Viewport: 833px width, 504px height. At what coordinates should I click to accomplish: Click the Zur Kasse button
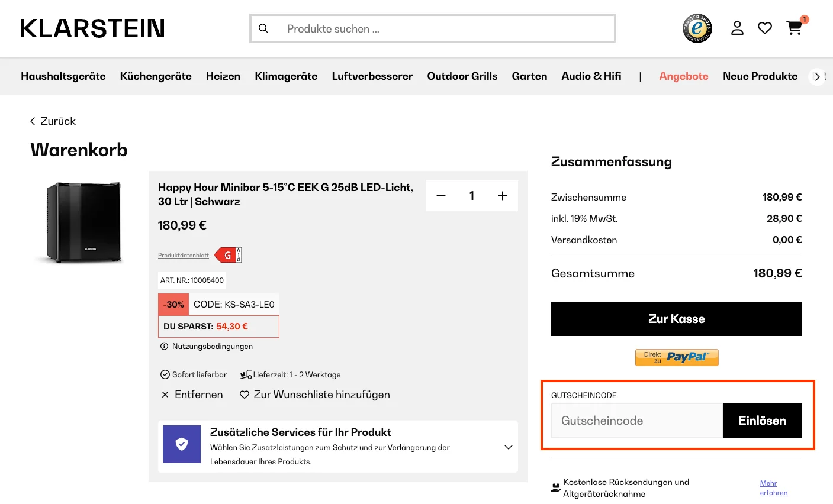point(676,318)
